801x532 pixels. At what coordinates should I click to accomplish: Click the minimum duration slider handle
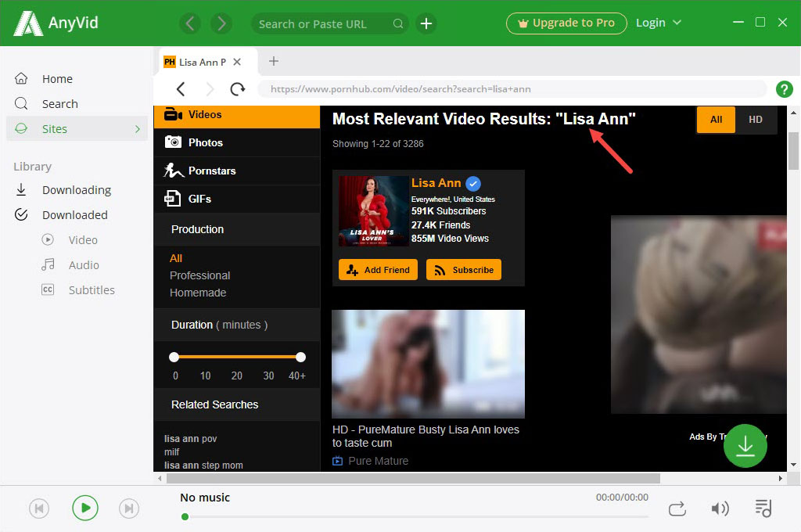click(174, 357)
